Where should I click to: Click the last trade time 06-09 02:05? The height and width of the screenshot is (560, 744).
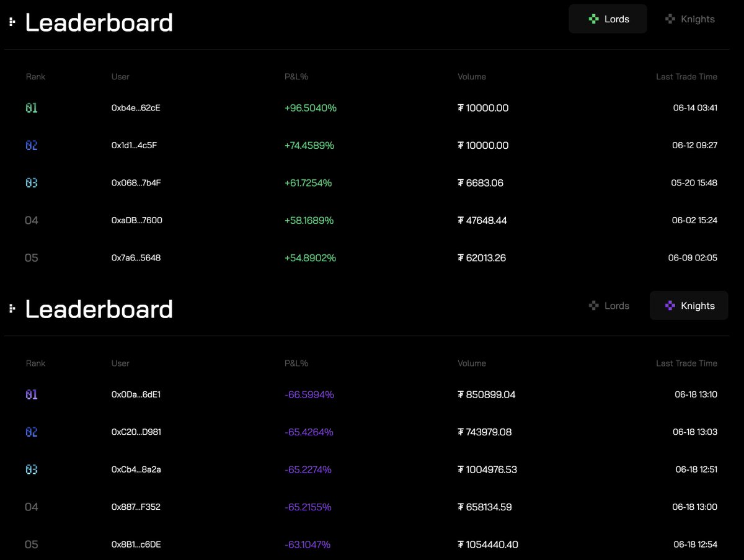click(693, 257)
